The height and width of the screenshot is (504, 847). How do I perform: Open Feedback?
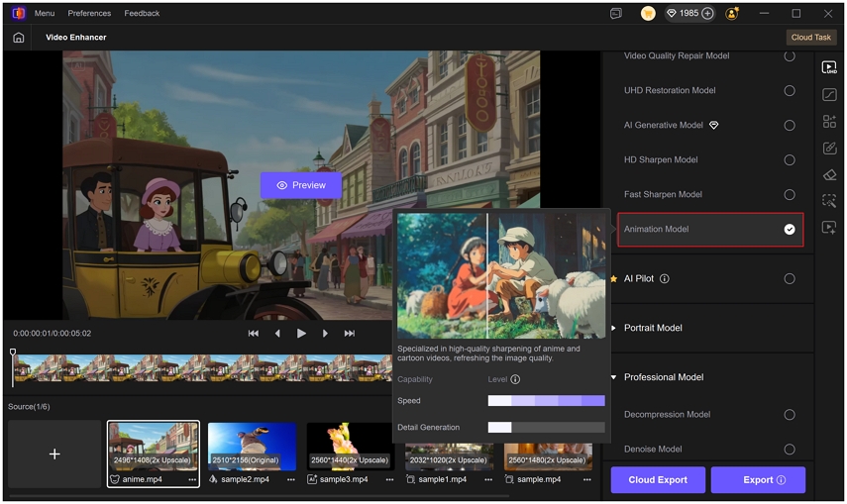142,13
